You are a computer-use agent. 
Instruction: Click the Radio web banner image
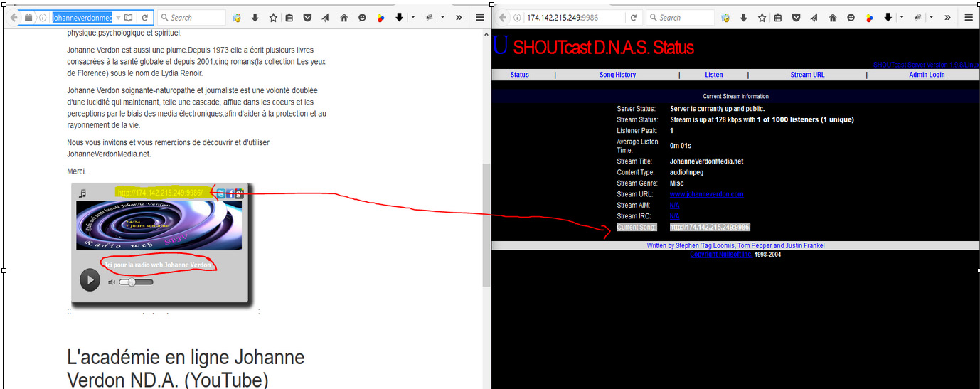(x=159, y=225)
